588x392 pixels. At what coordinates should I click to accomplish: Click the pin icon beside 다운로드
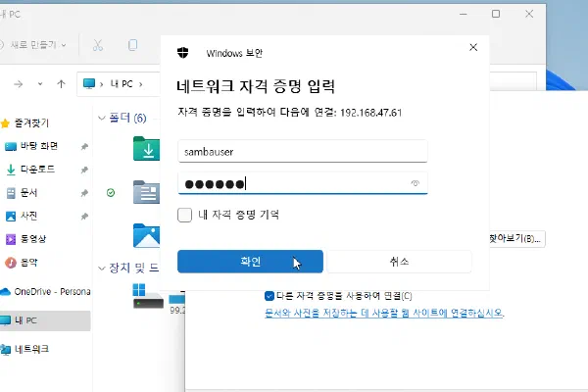click(x=84, y=170)
